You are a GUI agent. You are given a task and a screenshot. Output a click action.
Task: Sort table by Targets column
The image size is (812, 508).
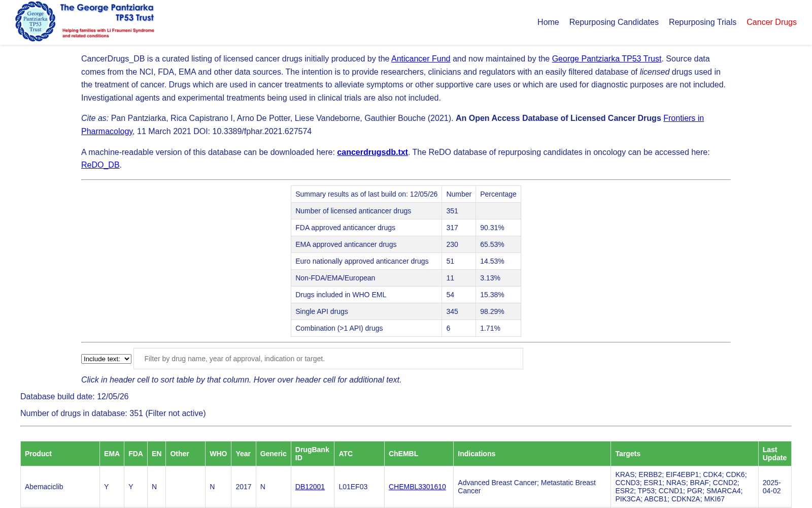[x=685, y=454]
